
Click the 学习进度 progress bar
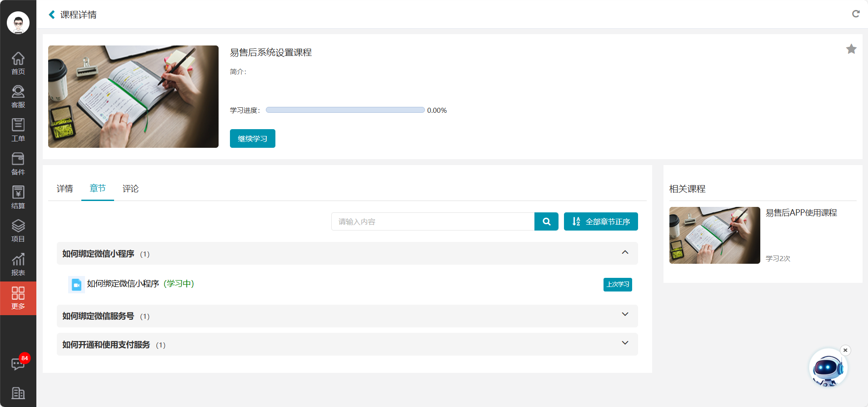tap(345, 110)
